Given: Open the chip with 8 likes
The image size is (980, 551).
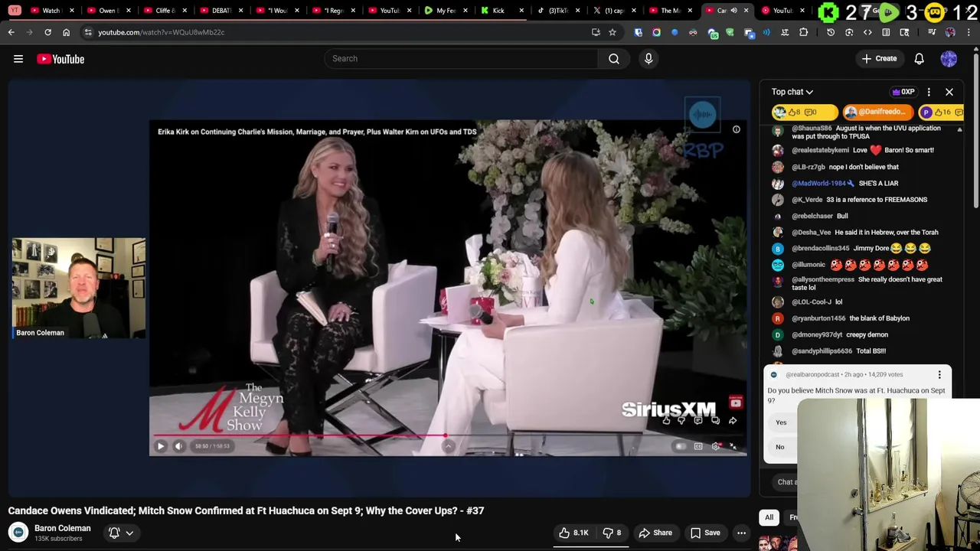Looking at the screenshot, I should pyautogui.click(x=805, y=112).
